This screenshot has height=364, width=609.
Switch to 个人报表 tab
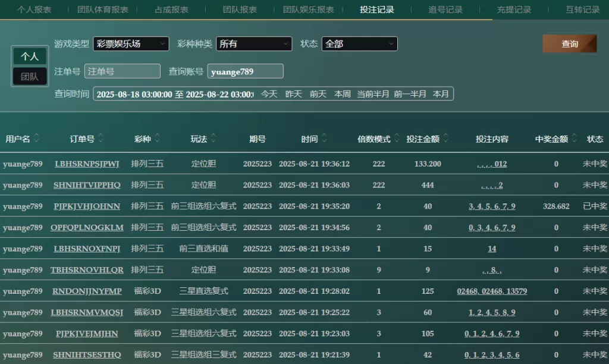[x=34, y=10]
